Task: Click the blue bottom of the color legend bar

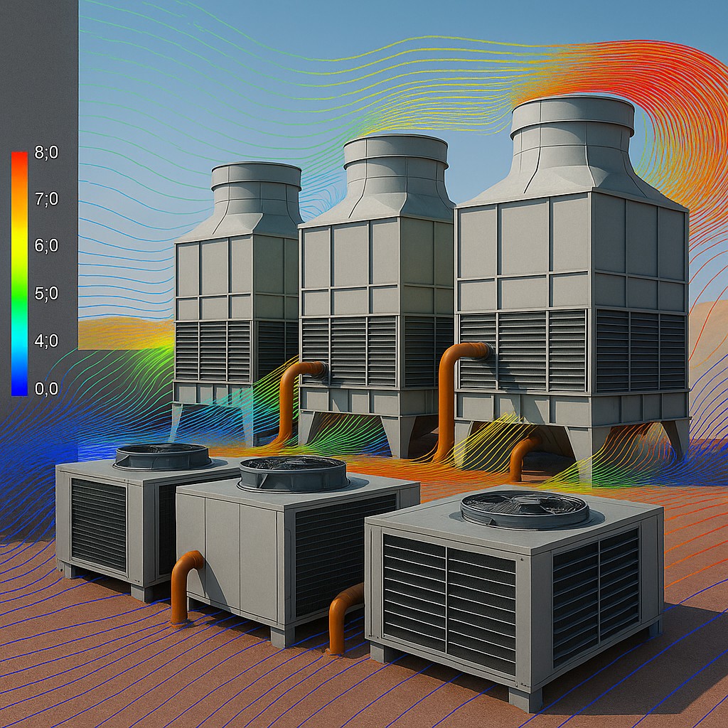Action: 19,386
